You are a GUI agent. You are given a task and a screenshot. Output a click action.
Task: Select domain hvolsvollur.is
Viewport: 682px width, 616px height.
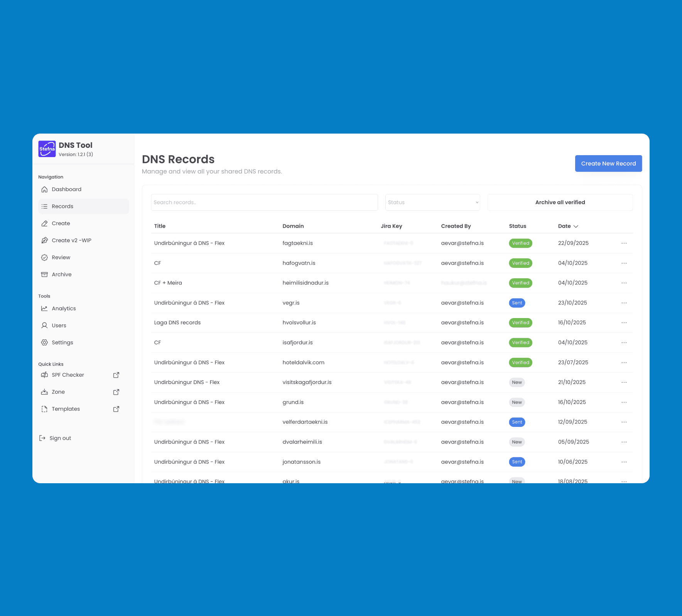point(299,323)
